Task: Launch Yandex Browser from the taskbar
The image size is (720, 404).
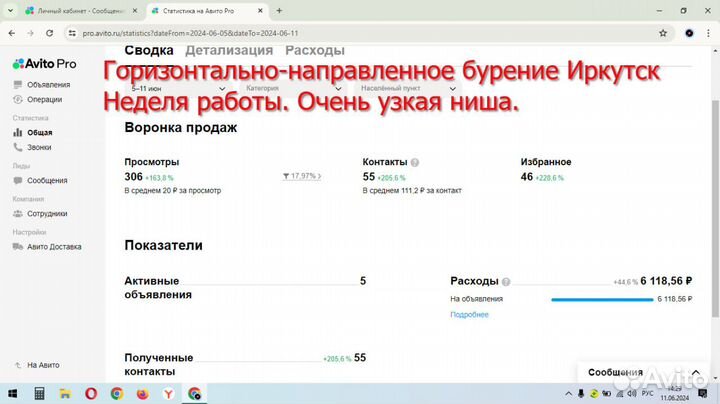Action: click(x=169, y=393)
